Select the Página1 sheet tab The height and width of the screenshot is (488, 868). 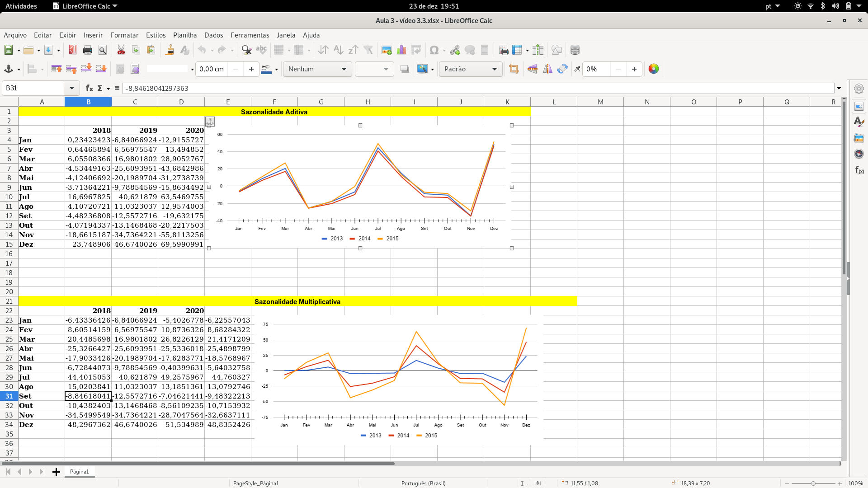(x=79, y=472)
